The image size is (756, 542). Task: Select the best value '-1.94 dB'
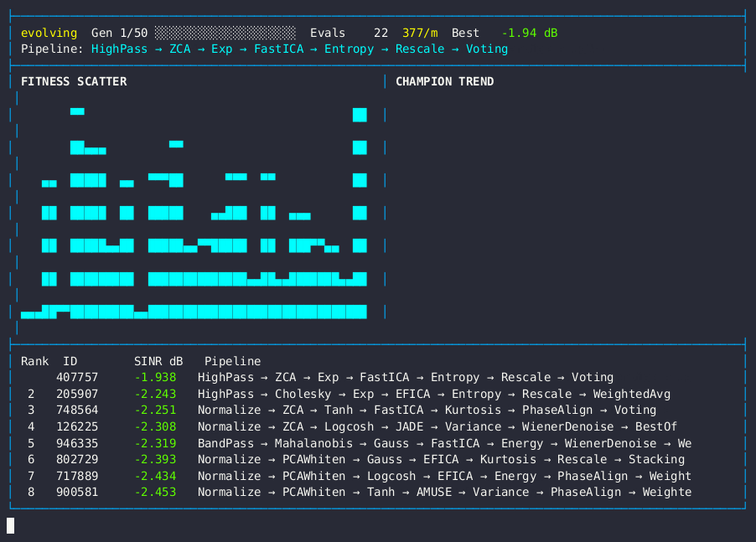[530, 33]
